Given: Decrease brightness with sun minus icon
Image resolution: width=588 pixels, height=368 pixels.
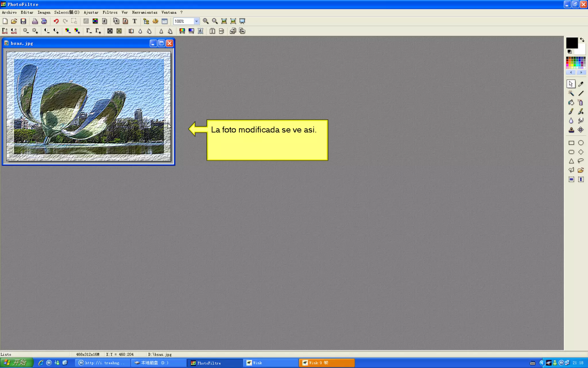Looking at the screenshot, I should click(x=26, y=31).
